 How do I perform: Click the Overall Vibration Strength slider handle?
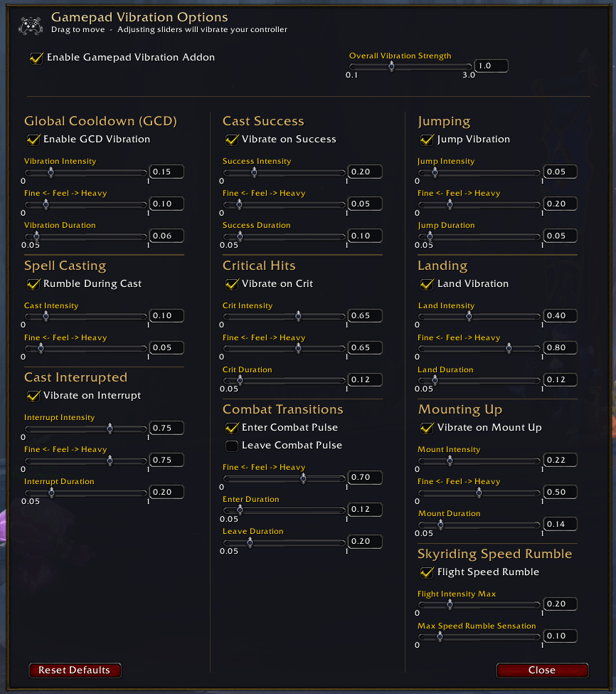(x=391, y=66)
